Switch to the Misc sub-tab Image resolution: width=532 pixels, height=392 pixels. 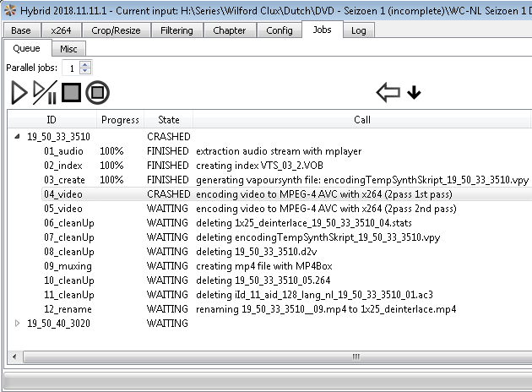68,49
